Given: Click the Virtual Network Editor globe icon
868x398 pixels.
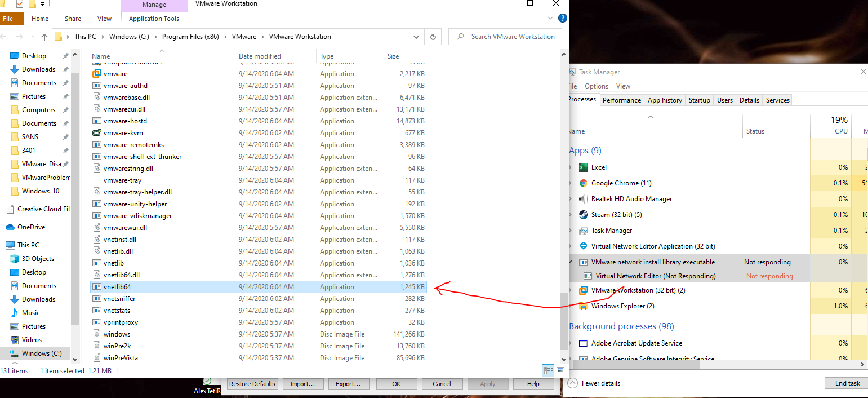Looking at the screenshot, I should click(583, 246).
